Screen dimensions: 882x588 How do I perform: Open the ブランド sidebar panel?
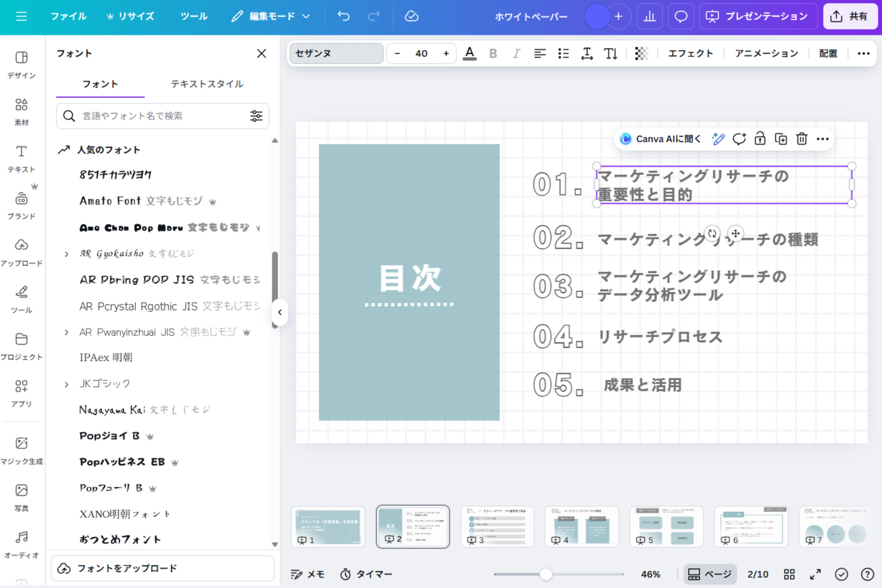tap(21, 205)
